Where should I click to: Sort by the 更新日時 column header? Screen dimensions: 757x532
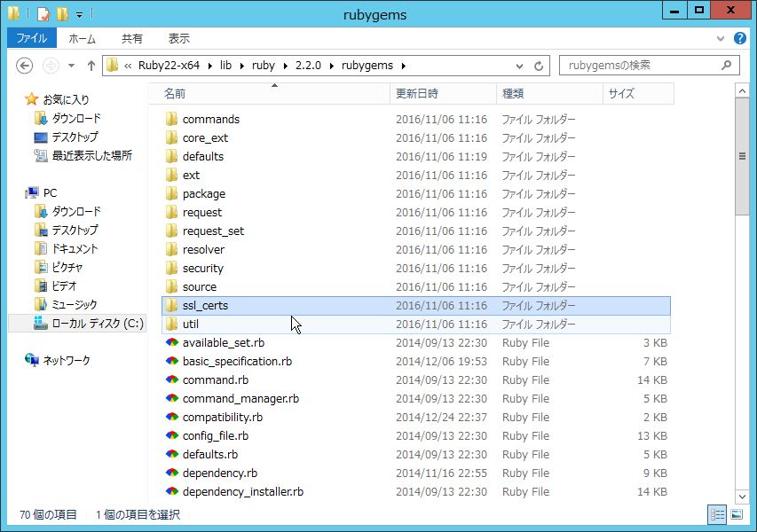[x=443, y=94]
